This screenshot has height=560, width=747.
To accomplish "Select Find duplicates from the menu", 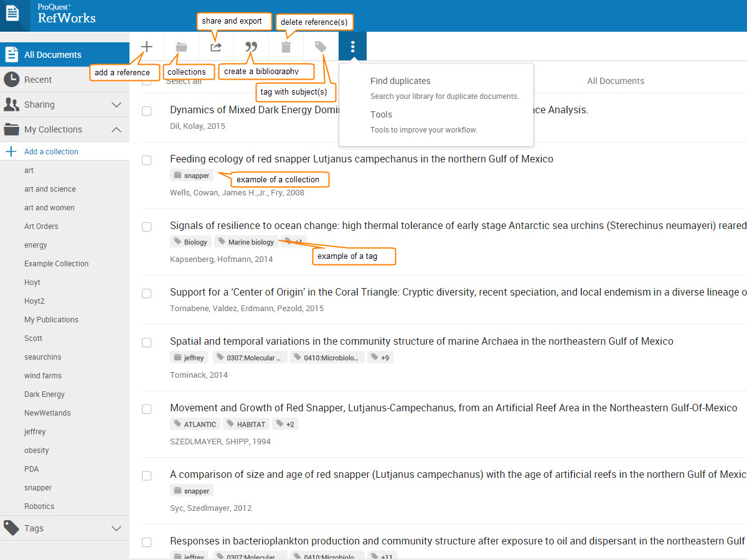I will pyautogui.click(x=400, y=81).
